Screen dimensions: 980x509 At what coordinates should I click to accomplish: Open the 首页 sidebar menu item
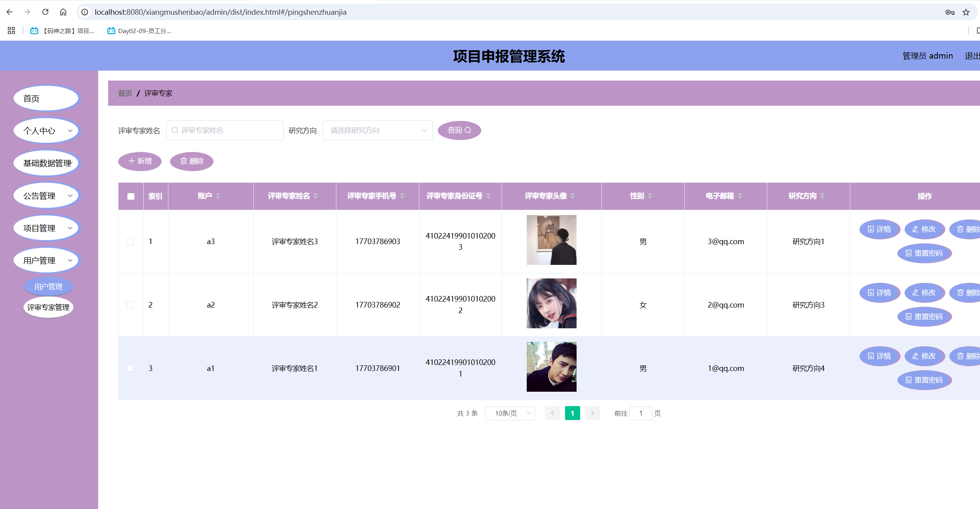click(x=46, y=98)
